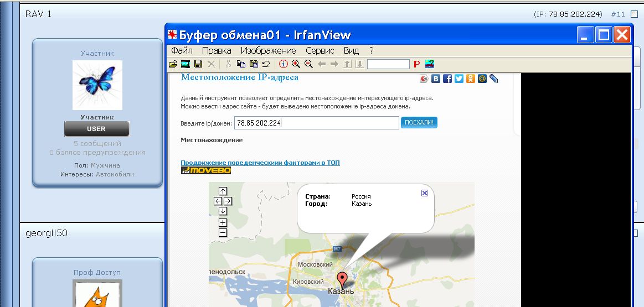Pan map left with arrow control

[x=218, y=201]
